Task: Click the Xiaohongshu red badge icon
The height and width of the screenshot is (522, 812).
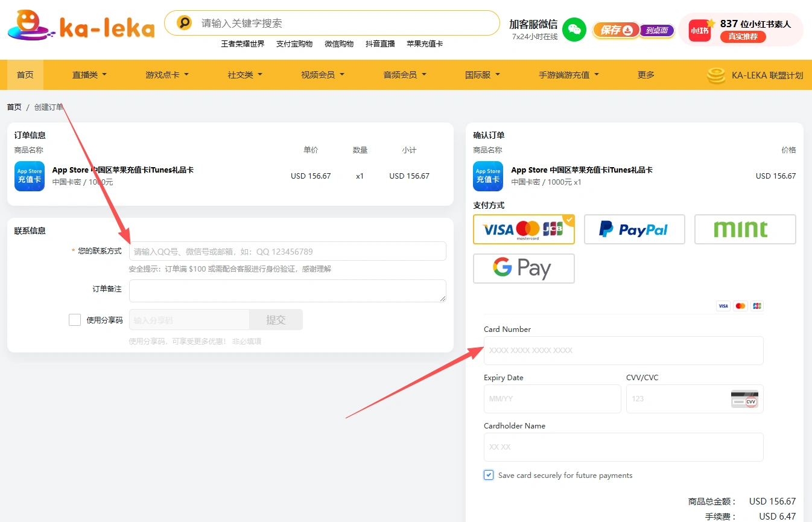Action: pos(700,30)
